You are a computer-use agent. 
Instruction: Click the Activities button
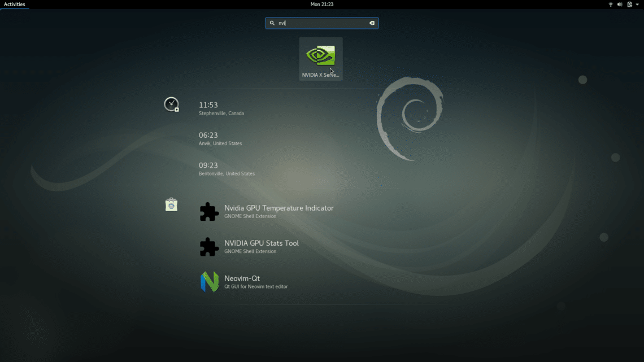pos(14,5)
